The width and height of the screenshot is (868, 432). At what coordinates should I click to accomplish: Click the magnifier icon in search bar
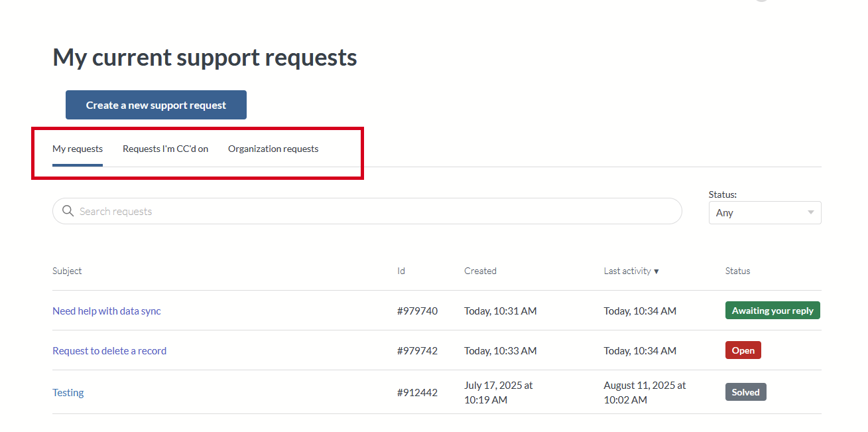click(68, 211)
